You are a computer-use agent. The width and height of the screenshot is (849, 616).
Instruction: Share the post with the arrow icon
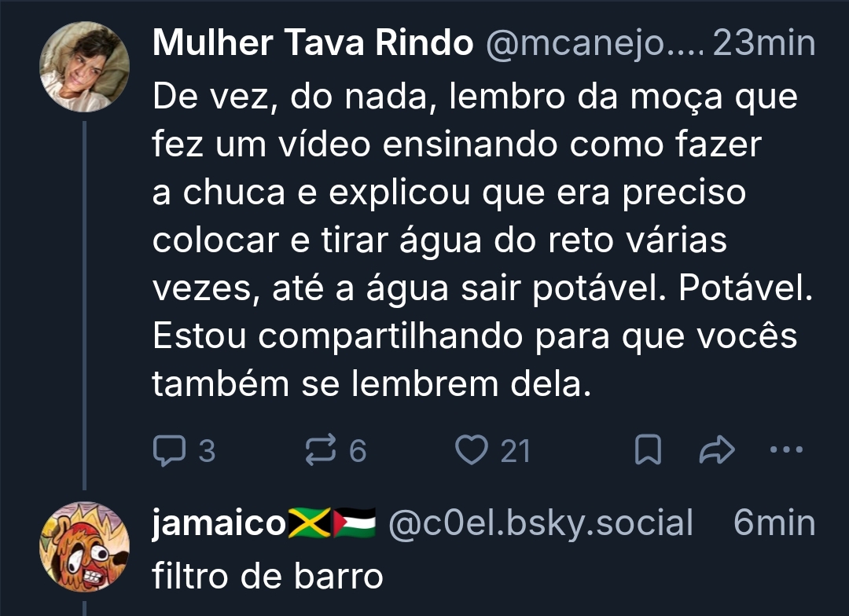(717, 449)
